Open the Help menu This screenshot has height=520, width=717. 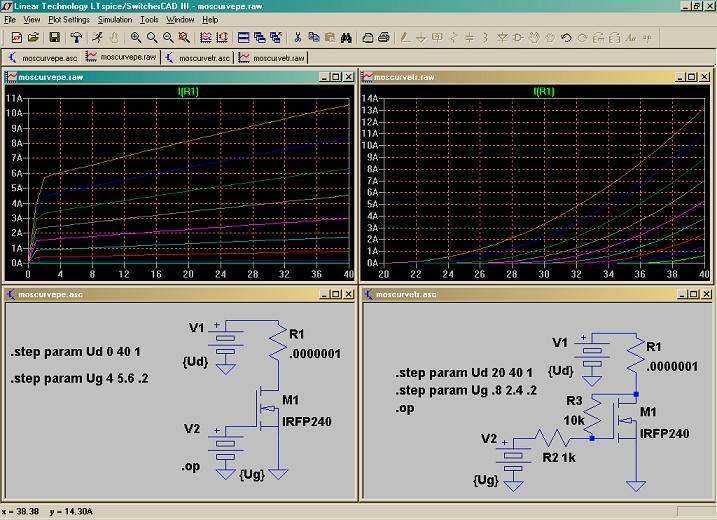click(210, 20)
